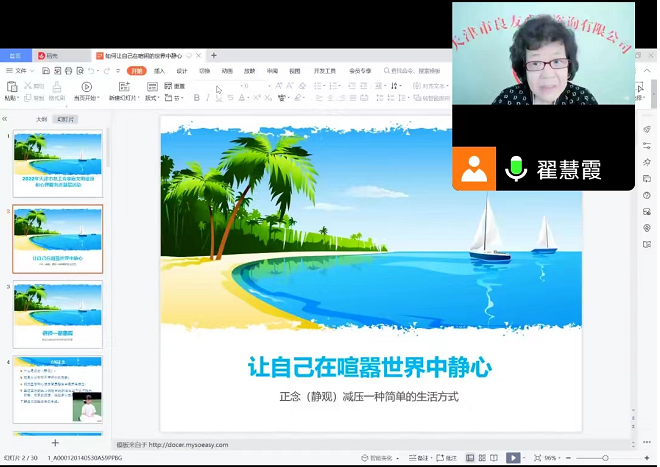Viewport: 660px width, 467px height.
Task: Click the Italic formatting icon
Action: (208, 98)
